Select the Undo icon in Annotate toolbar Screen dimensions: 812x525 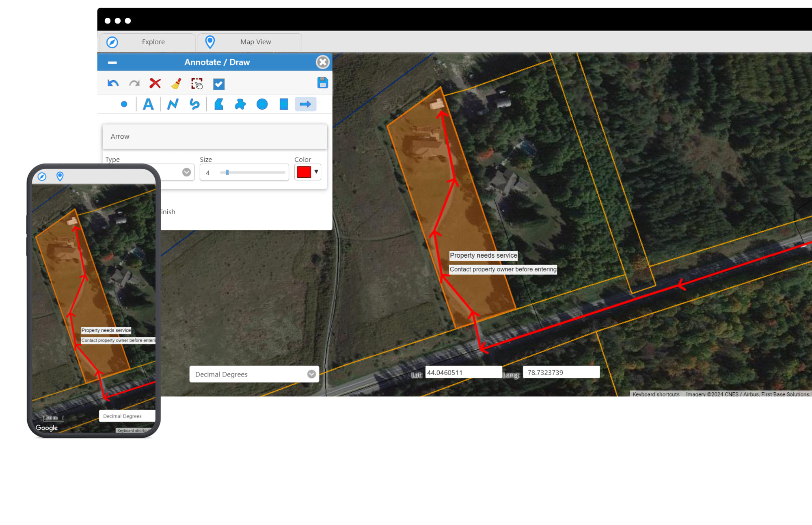point(113,83)
